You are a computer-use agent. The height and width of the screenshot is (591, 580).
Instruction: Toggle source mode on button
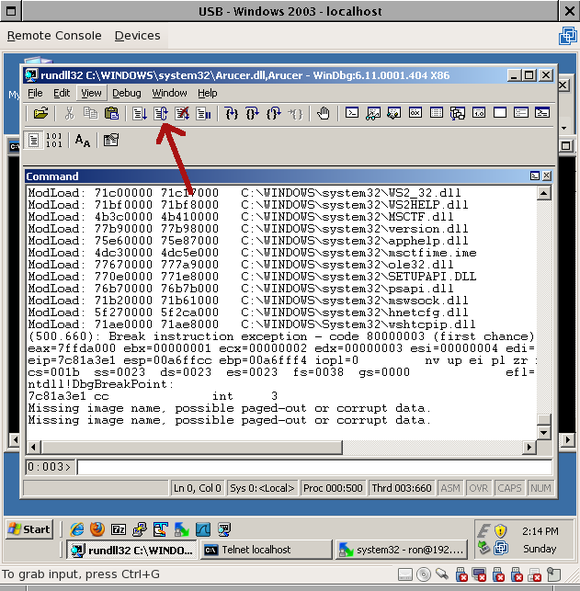[33, 140]
